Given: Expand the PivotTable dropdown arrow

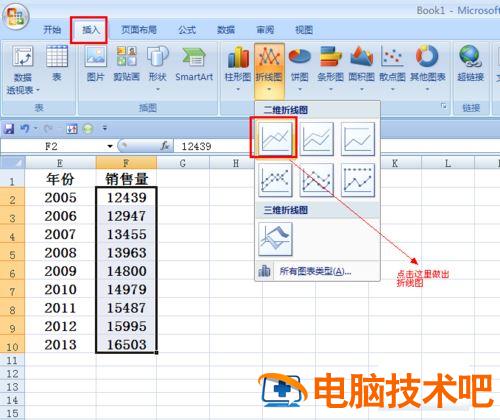Looking at the screenshot, I should coord(38,90).
